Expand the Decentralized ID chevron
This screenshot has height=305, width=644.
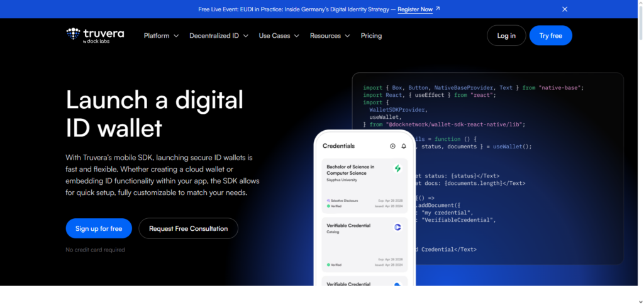tap(246, 36)
